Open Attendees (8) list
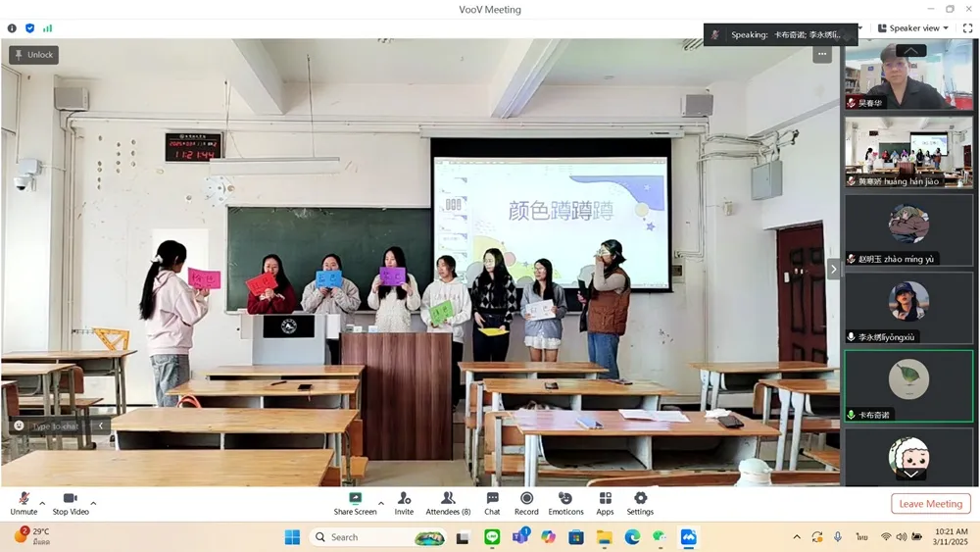 pos(448,503)
